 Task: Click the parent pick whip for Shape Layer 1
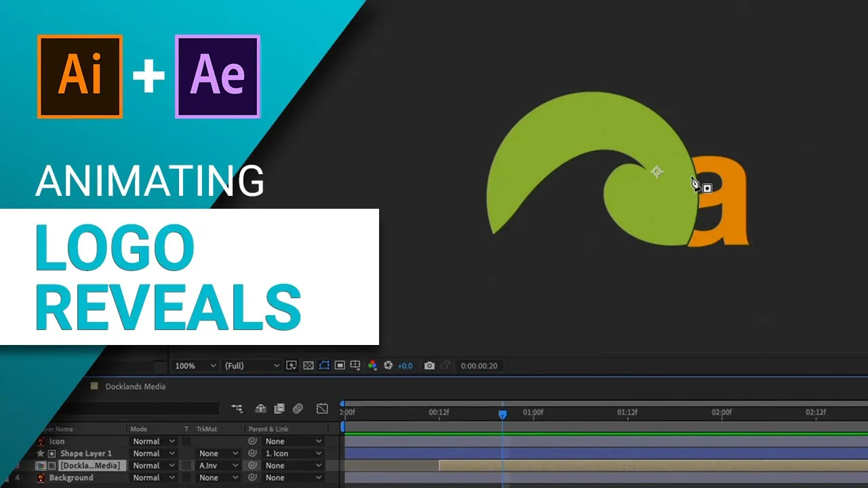(x=252, y=453)
